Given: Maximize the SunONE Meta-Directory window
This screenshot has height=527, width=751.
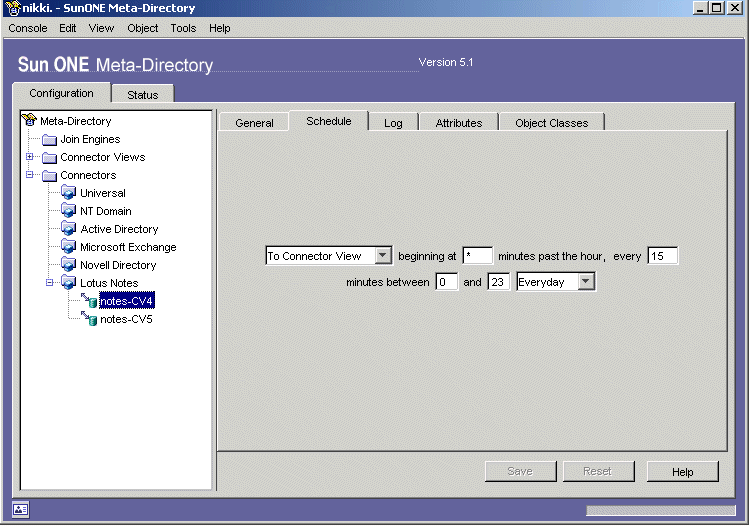Looking at the screenshot, I should click(x=717, y=8).
